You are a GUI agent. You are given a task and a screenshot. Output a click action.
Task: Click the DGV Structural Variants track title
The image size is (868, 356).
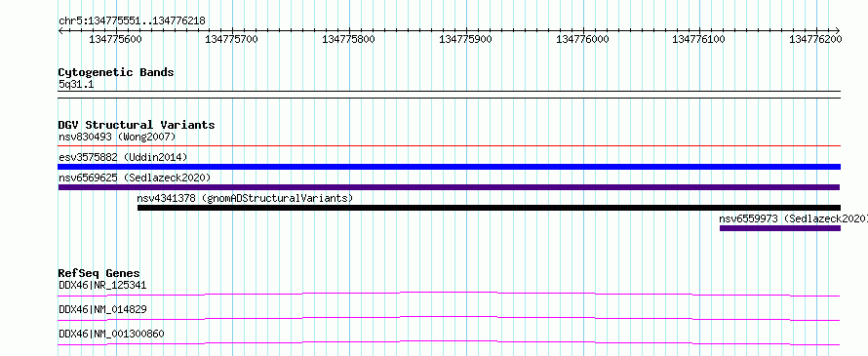coord(137,125)
